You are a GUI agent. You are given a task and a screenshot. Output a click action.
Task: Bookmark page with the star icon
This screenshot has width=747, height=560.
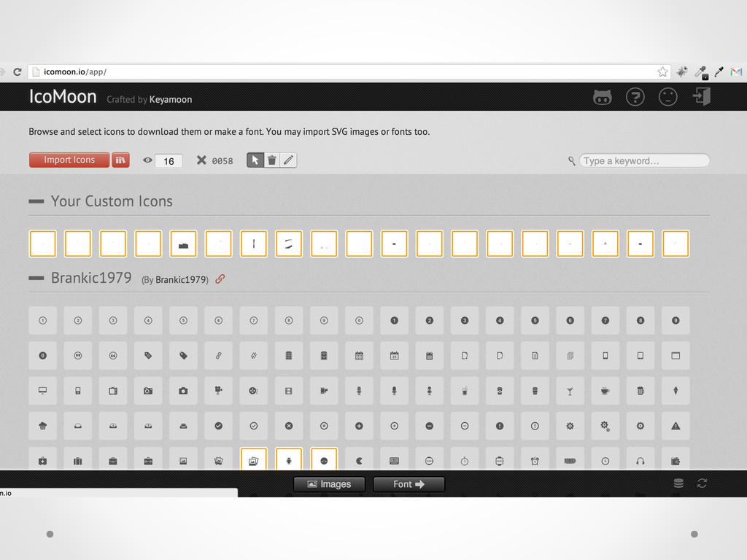coord(662,72)
